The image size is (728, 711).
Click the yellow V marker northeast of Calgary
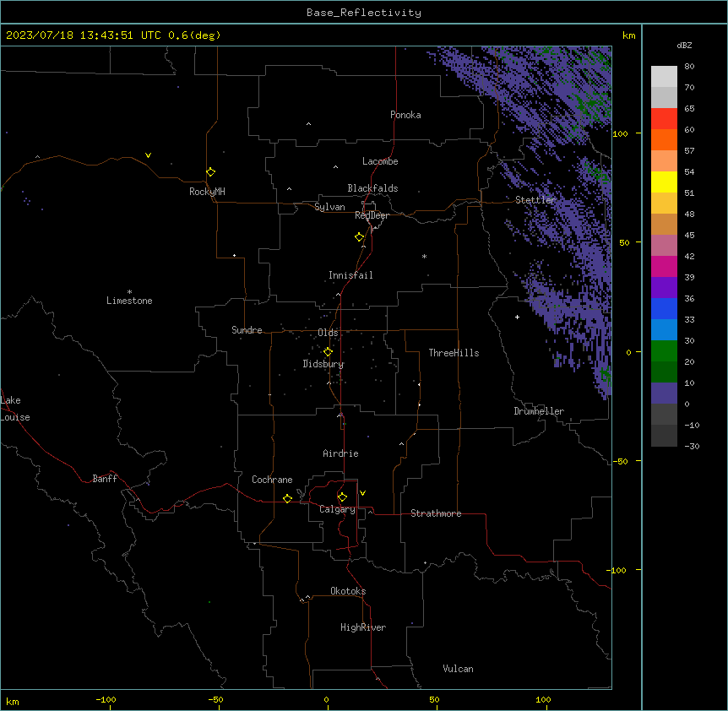pyautogui.click(x=362, y=493)
